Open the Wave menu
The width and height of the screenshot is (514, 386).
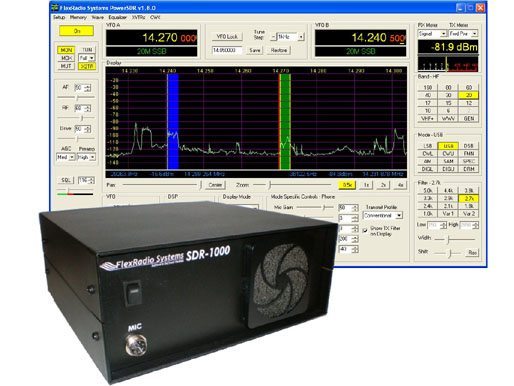pos(98,17)
